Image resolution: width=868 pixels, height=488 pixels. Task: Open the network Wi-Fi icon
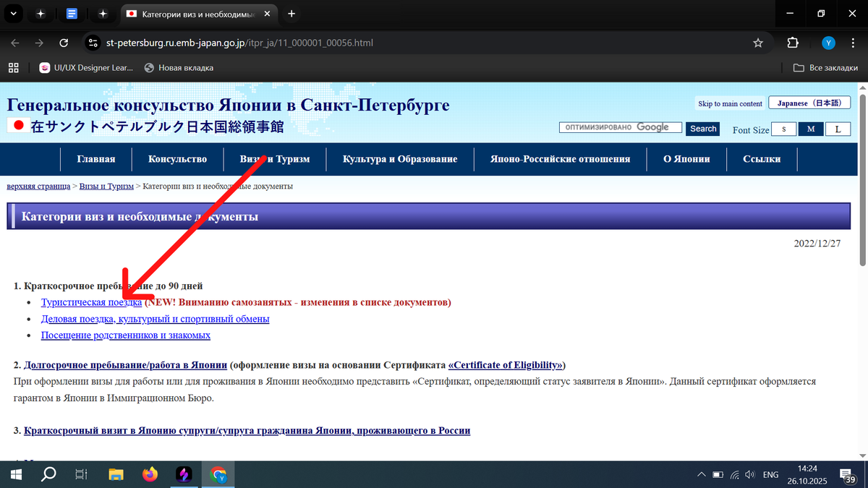tap(736, 475)
